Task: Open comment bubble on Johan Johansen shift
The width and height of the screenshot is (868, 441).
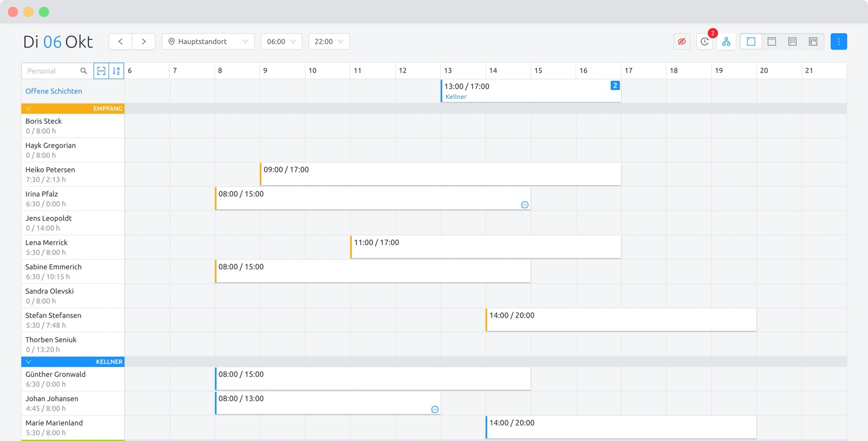Action: coord(435,409)
